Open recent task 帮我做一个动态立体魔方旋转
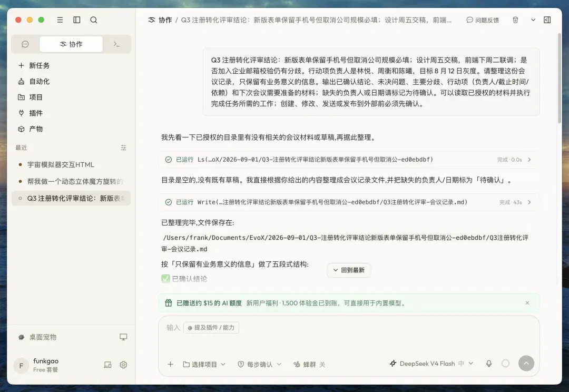 (x=71, y=181)
